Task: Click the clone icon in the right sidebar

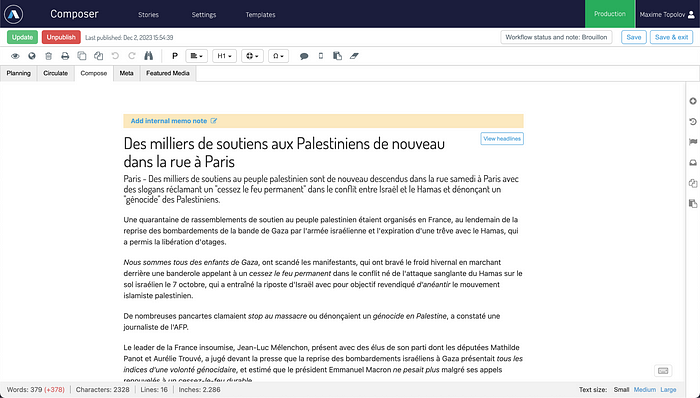Action: [x=693, y=183]
